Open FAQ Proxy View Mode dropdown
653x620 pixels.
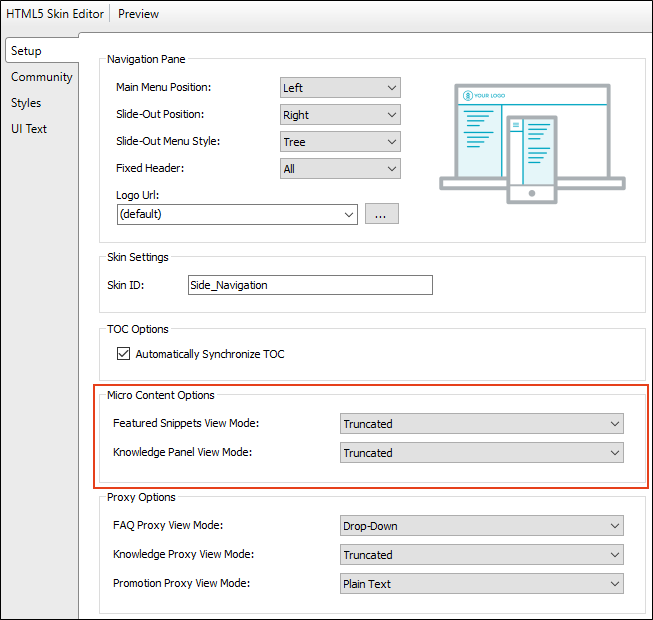481,526
